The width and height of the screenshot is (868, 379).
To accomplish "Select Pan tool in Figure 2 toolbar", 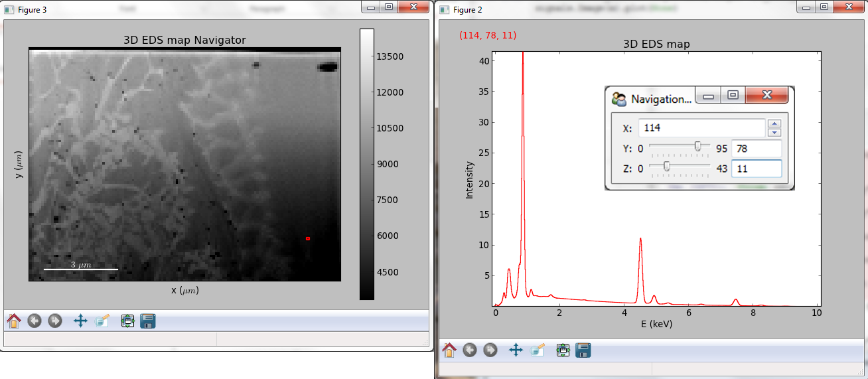I will [x=516, y=350].
